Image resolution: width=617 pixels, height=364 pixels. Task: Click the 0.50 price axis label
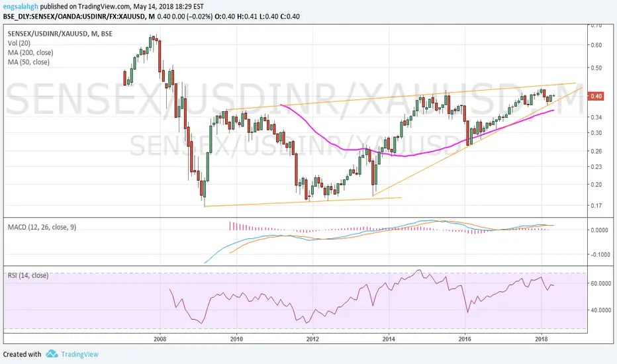pos(596,68)
